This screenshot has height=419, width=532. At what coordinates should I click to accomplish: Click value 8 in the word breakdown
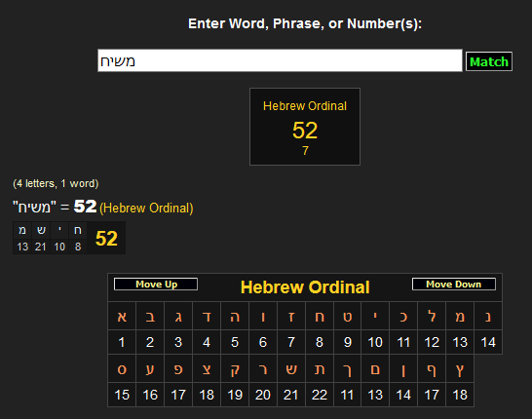pyautogui.click(x=78, y=247)
